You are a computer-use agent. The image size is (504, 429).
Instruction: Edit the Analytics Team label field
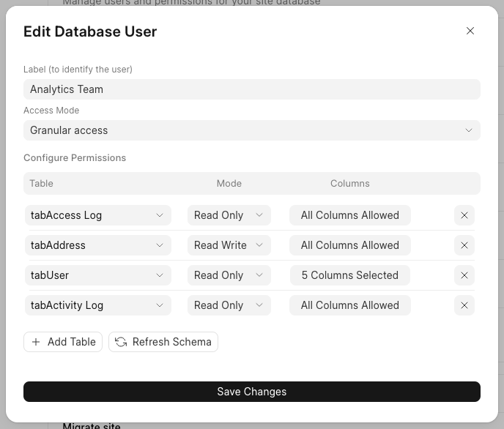pos(251,89)
